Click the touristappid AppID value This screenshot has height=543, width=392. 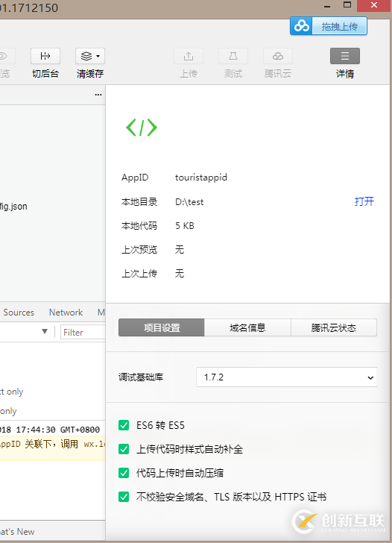click(201, 178)
